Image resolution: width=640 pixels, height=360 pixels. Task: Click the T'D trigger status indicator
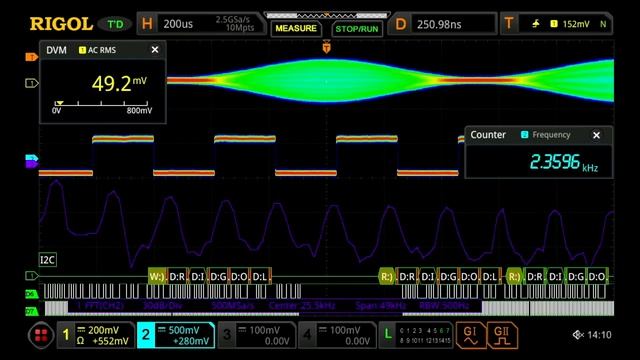coord(115,24)
